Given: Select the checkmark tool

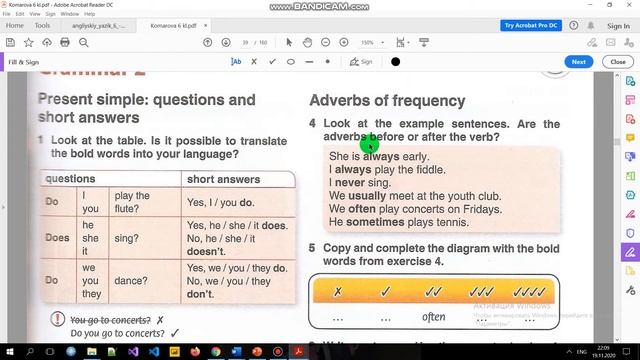Looking at the screenshot, I should pyautogui.click(x=272, y=62).
